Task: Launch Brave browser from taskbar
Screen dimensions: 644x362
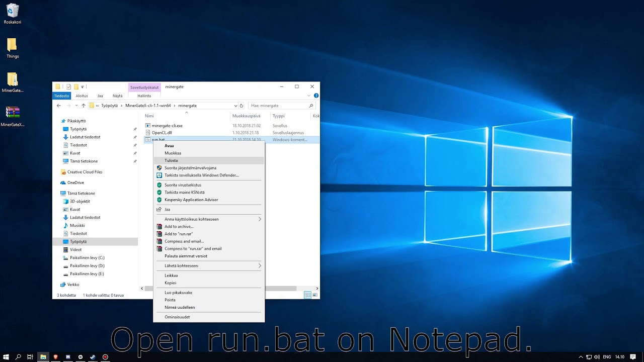Action: pos(55,357)
